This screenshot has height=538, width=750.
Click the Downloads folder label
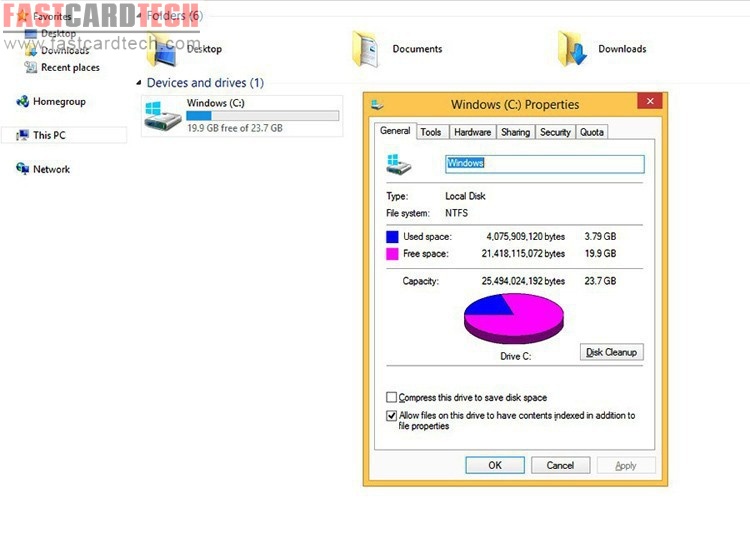coord(622,49)
